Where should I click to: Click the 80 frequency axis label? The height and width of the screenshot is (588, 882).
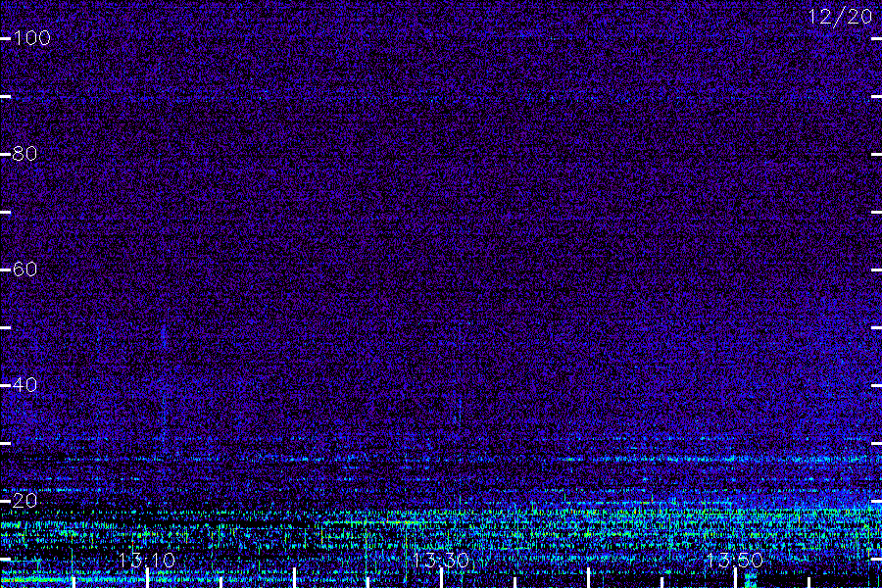24,154
